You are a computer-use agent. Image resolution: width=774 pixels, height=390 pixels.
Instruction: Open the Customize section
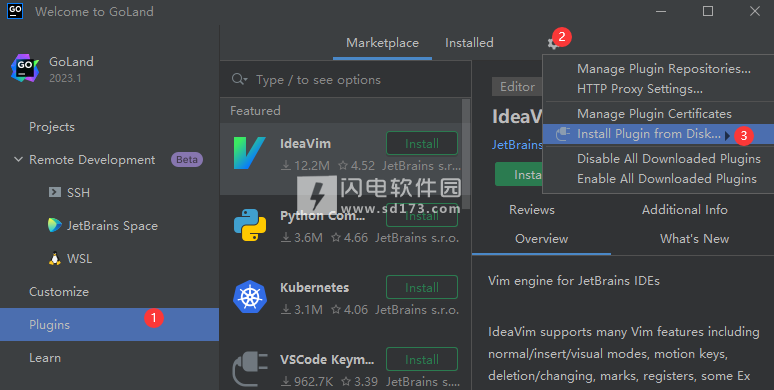tap(59, 292)
